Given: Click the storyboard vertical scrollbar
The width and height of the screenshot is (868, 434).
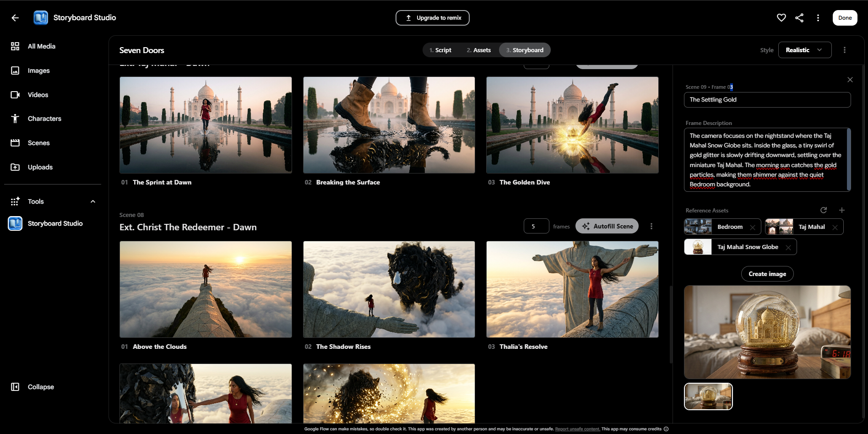Looking at the screenshot, I should point(671,325).
